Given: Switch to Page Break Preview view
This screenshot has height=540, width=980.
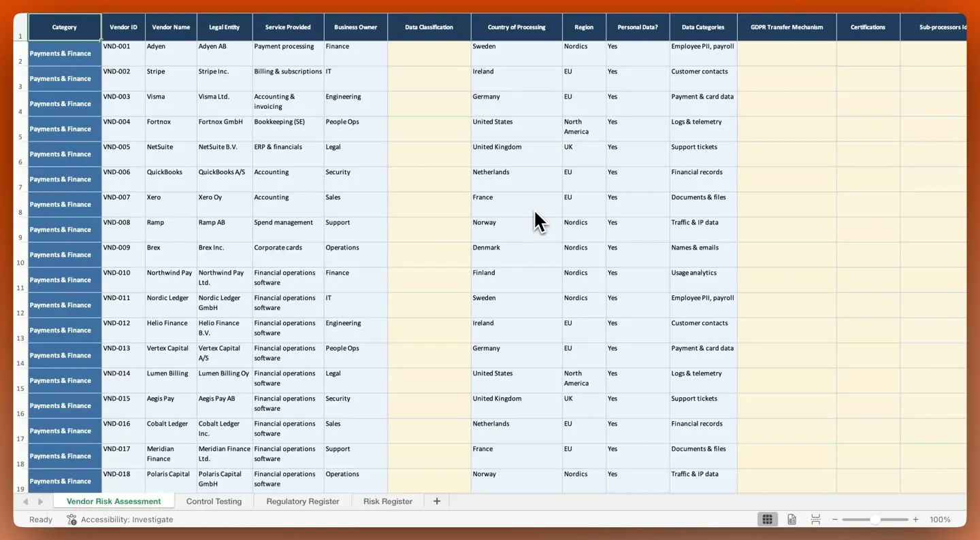Looking at the screenshot, I should (815, 520).
